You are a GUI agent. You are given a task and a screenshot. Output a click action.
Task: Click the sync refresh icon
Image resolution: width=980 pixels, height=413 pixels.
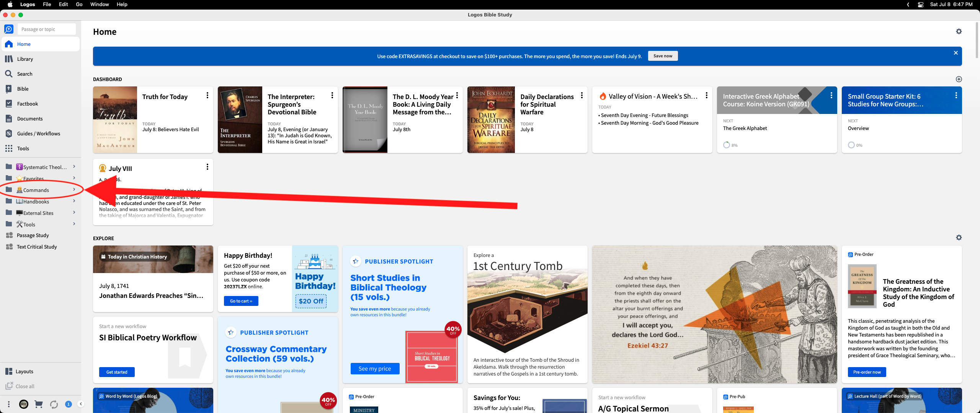point(54,404)
